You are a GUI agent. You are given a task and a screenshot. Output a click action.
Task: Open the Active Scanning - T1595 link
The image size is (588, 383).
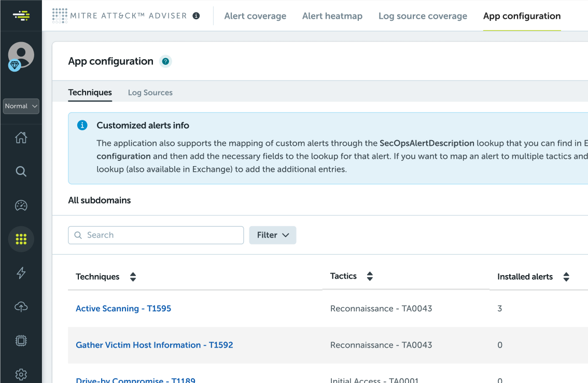(123, 308)
